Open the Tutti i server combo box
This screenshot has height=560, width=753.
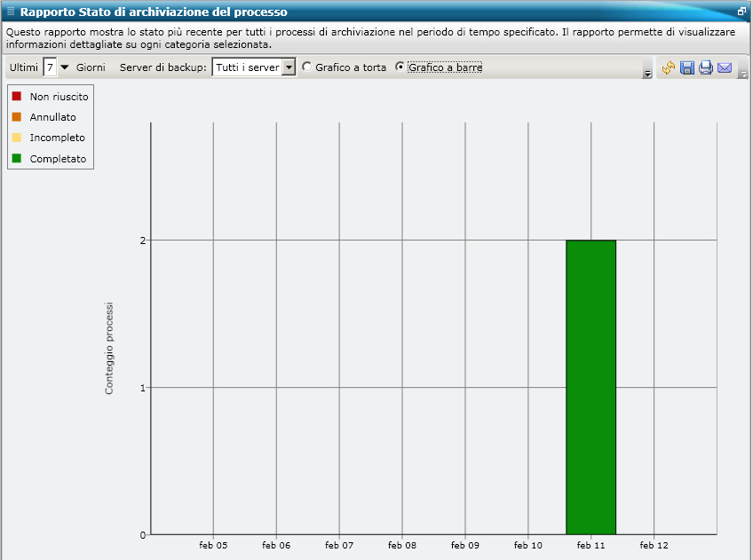click(254, 67)
